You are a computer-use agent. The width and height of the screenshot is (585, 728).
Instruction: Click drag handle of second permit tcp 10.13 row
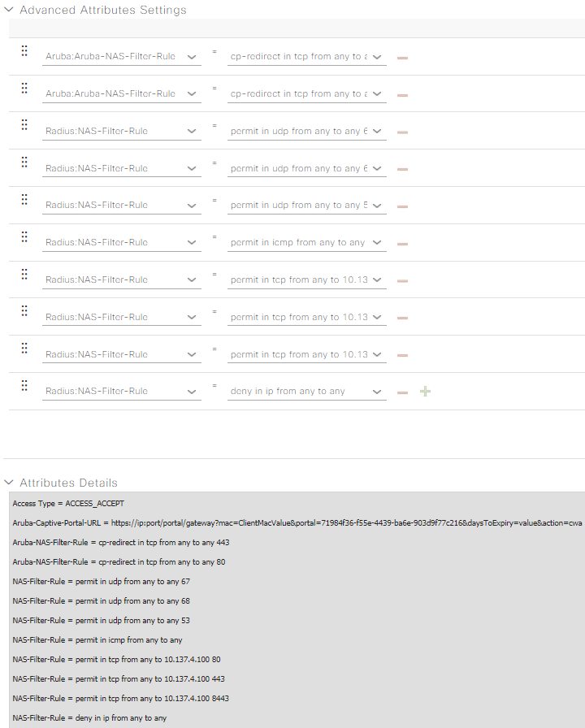click(24, 310)
